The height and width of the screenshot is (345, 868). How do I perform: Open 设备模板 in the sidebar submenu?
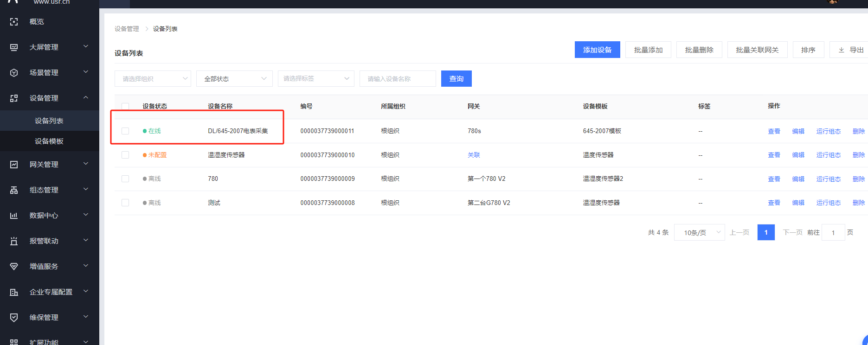49,141
